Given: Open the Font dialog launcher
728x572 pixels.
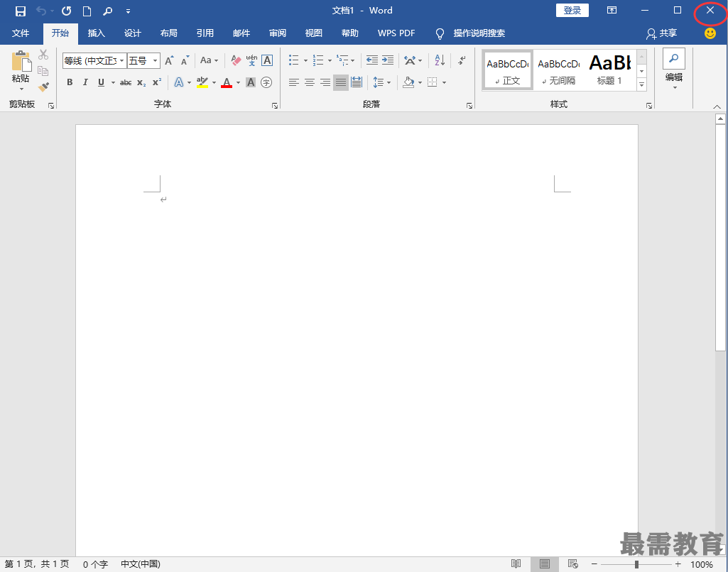Looking at the screenshot, I should pos(275,106).
